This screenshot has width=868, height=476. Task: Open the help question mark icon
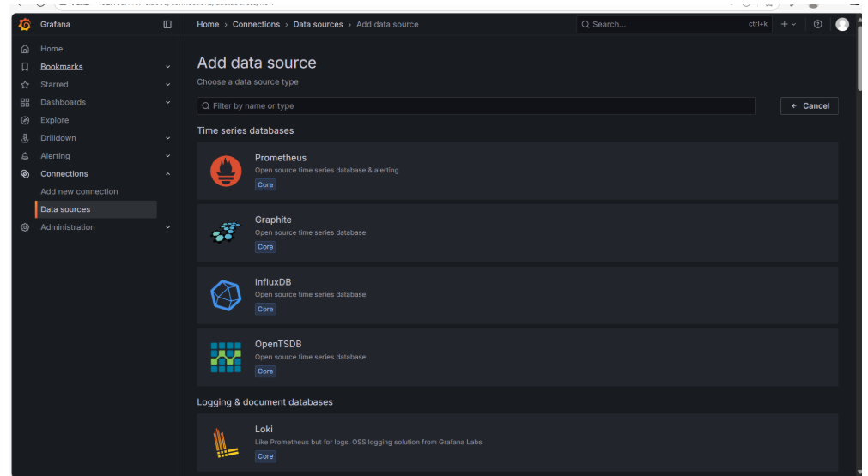coord(817,24)
